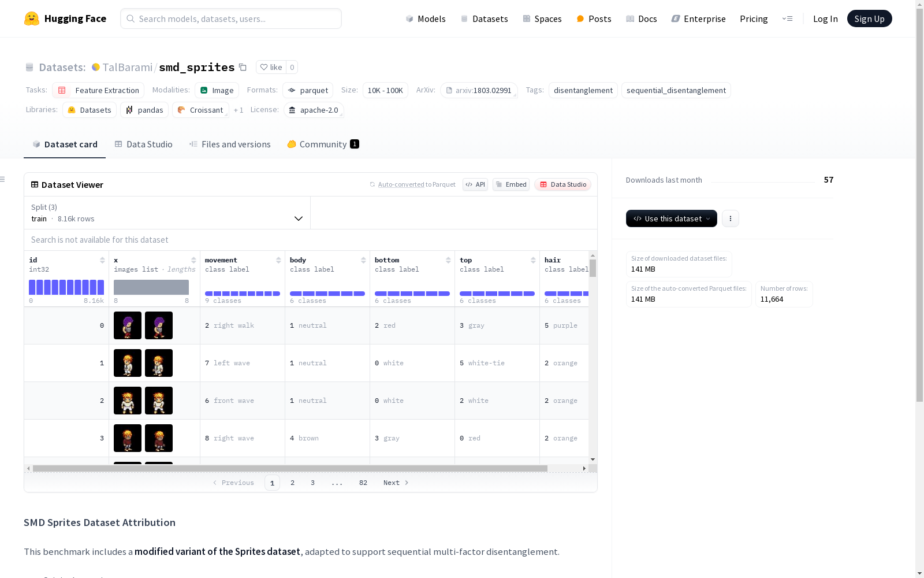This screenshot has height=578, width=924.
Task: Switch to Files and versions tab
Action: [x=230, y=144]
